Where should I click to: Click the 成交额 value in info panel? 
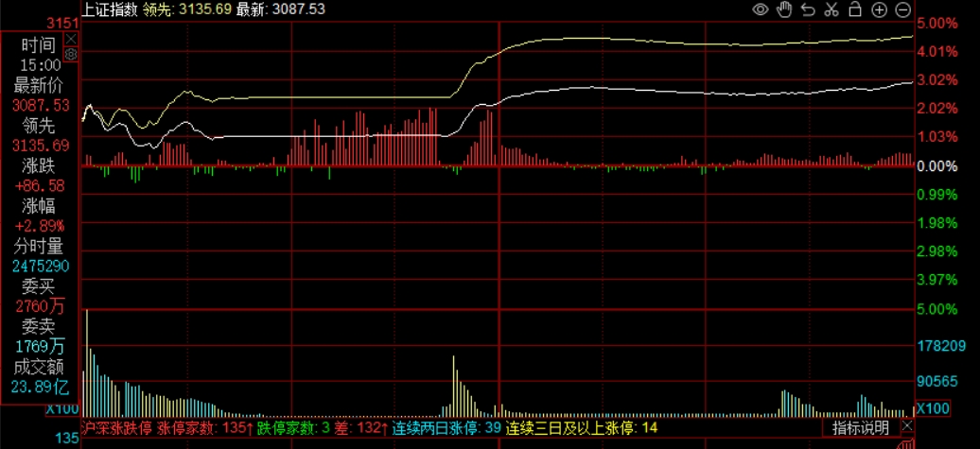(x=41, y=386)
